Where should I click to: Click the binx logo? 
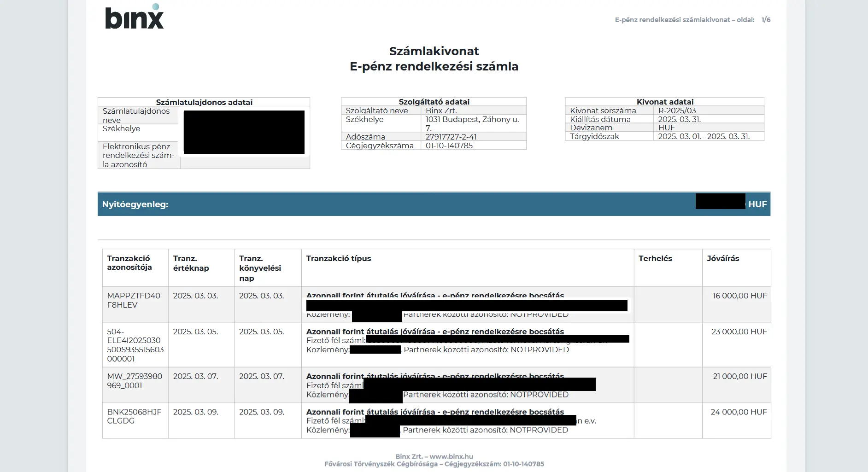click(x=134, y=18)
